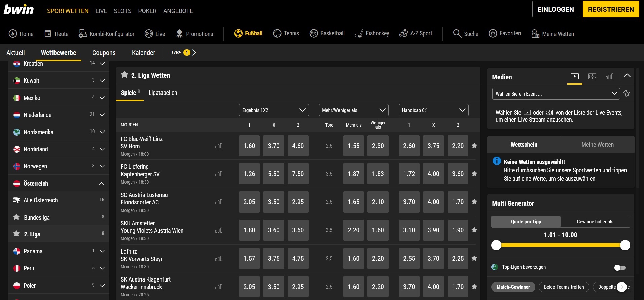Open Bundesliga under Österreich

click(59, 217)
